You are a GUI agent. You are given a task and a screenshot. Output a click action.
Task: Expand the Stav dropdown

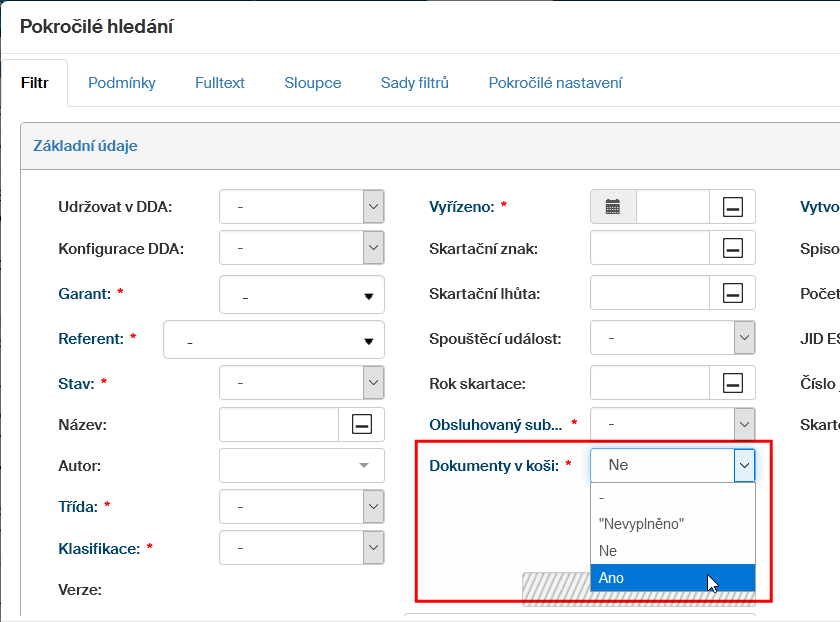373,382
